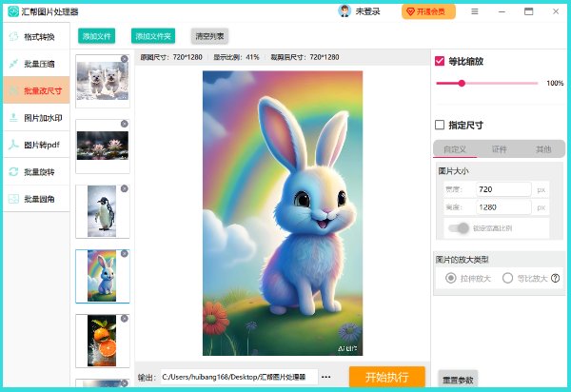Click the 原图尺寸: 720*1280 label

click(x=171, y=57)
